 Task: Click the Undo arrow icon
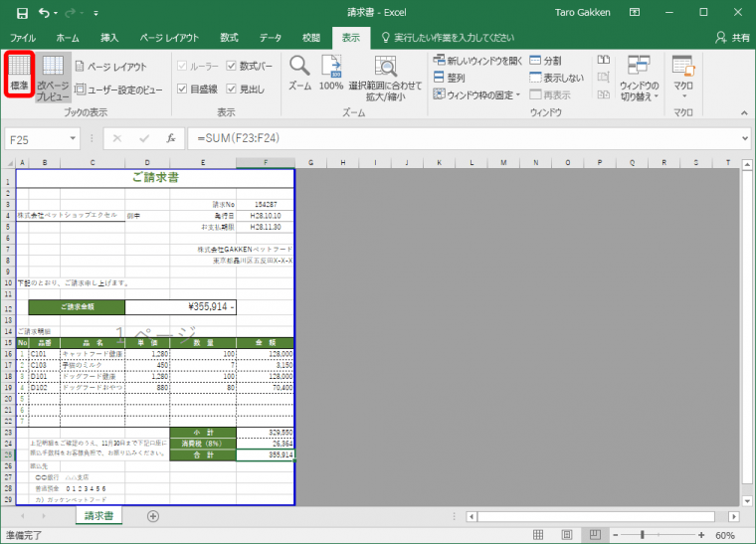click(x=44, y=13)
